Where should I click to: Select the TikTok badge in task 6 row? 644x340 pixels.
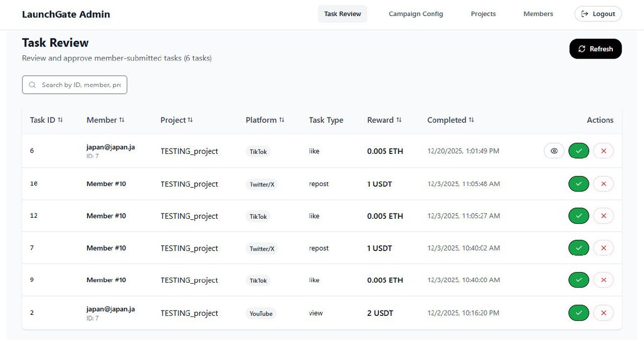click(x=258, y=152)
